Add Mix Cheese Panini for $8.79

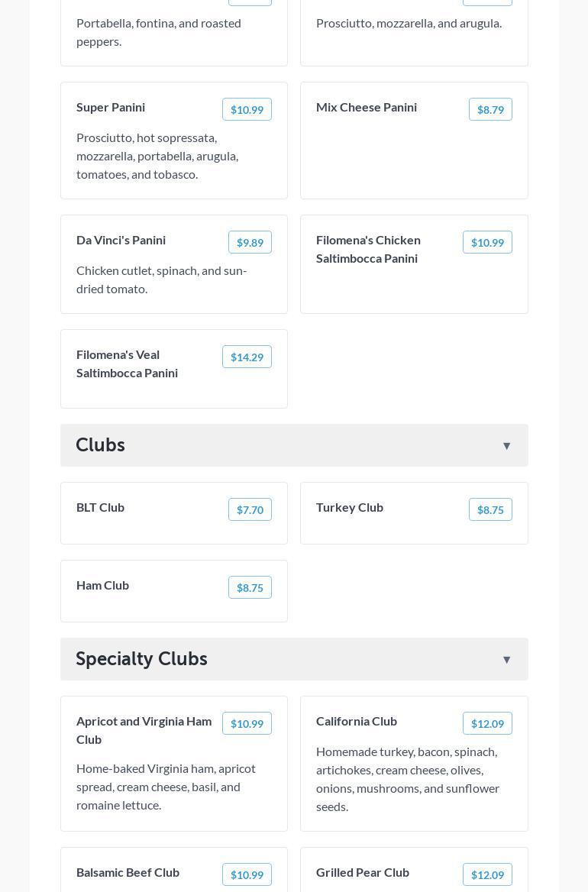tap(490, 110)
